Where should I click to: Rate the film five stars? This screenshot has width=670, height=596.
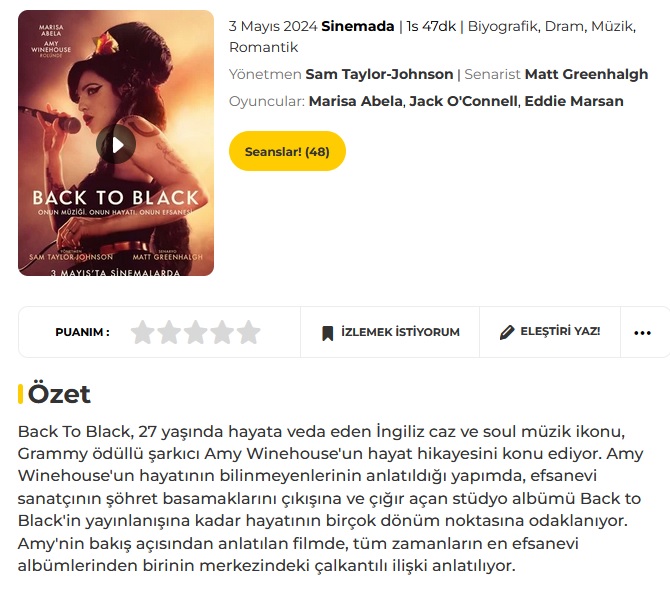[249, 332]
